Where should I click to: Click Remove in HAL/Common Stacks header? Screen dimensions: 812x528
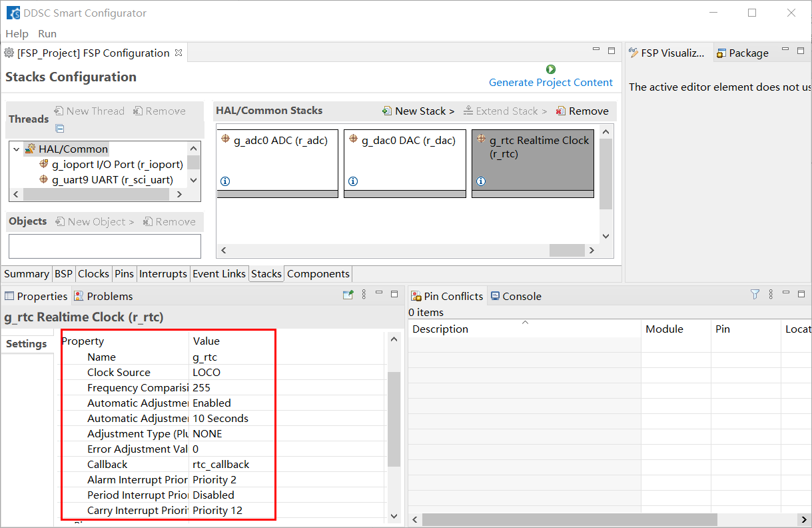tap(582, 111)
